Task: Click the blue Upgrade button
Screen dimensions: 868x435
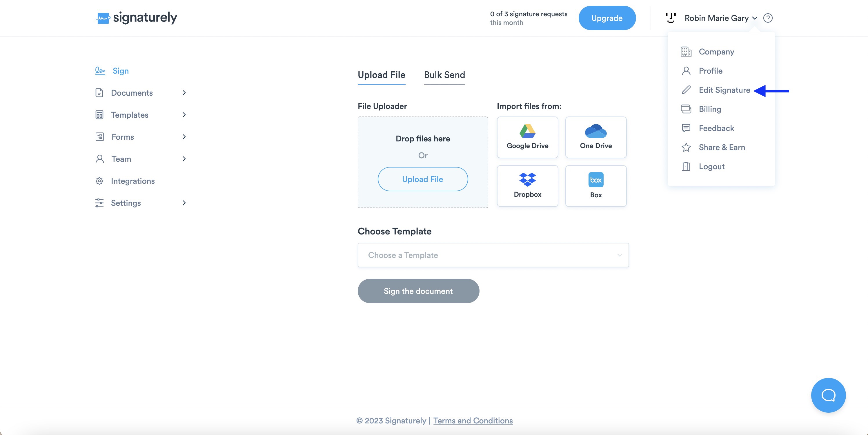Action: pos(607,18)
